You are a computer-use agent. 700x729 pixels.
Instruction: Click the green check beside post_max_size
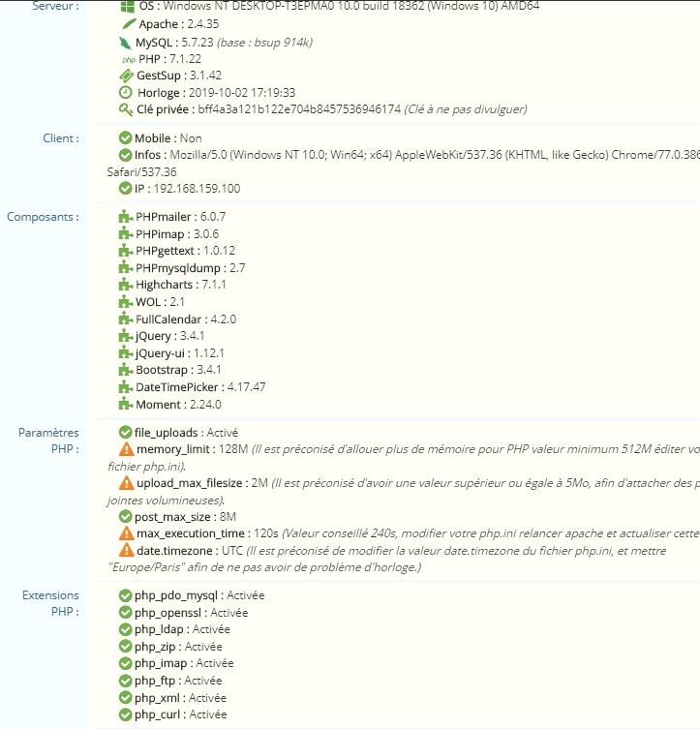[x=125, y=517]
